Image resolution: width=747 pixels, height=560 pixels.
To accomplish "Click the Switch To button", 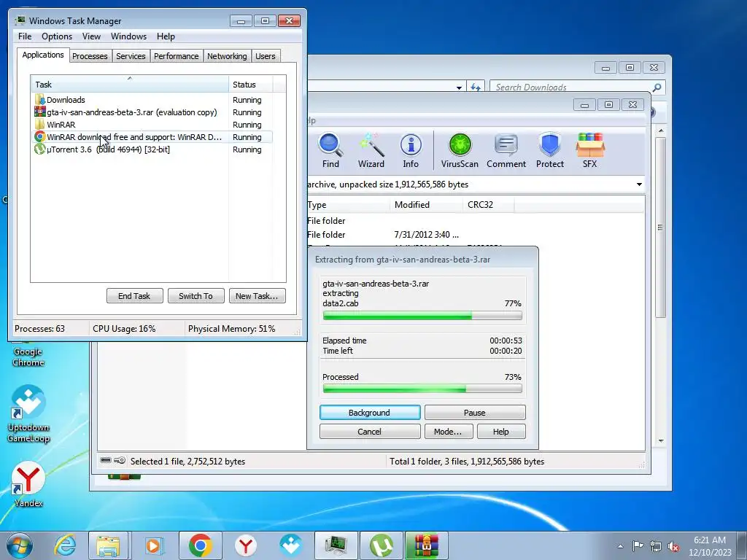I will click(x=196, y=296).
